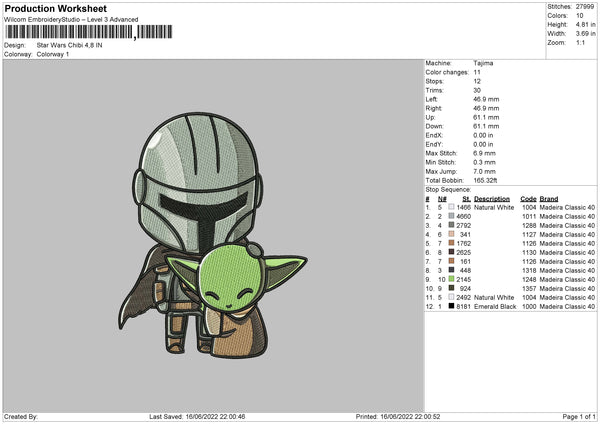Click the Width value 3.69 in
The image size is (600, 424).
[585, 34]
